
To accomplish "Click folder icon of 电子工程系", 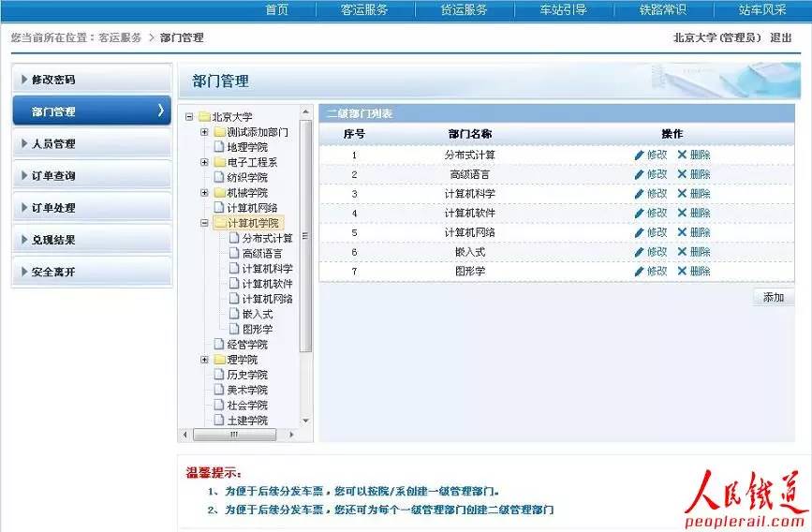I will tap(219, 162).
